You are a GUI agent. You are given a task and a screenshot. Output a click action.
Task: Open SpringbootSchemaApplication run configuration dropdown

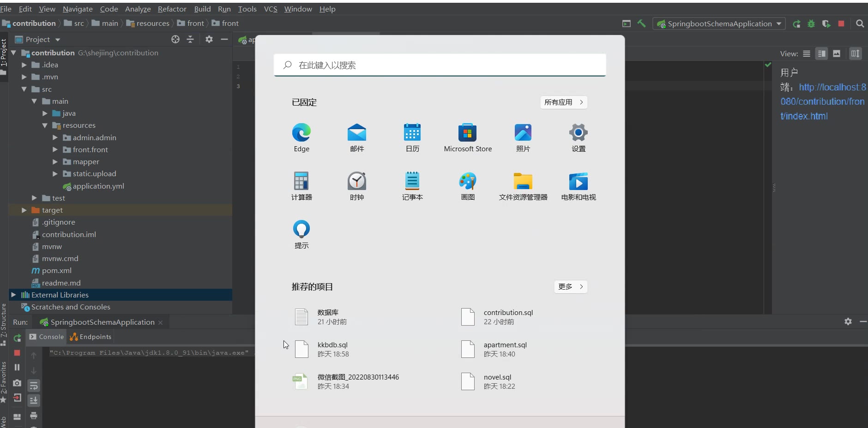coord(719,24)
